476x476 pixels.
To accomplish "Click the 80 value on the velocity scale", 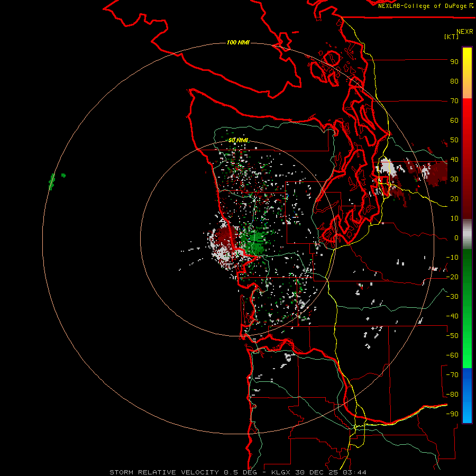I will point(454,81).
